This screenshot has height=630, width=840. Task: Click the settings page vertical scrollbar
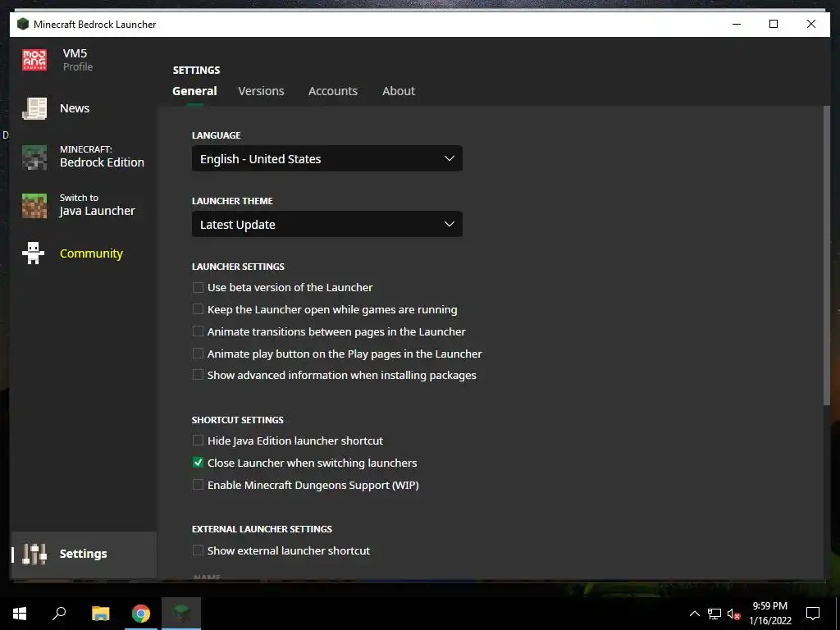coord(826,256)
